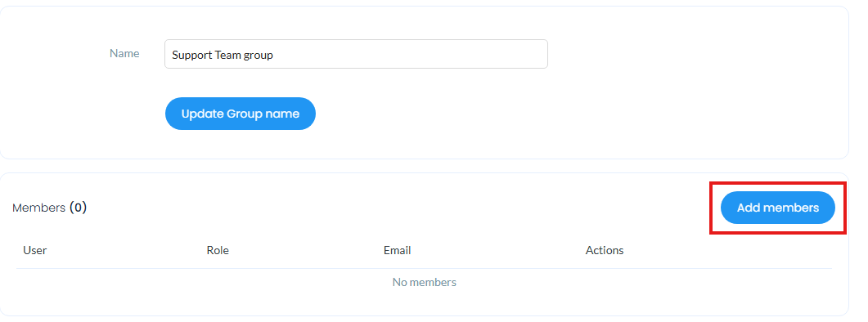
Task: Place cursor after 'group' in Name field
Action: coord(274,55)
